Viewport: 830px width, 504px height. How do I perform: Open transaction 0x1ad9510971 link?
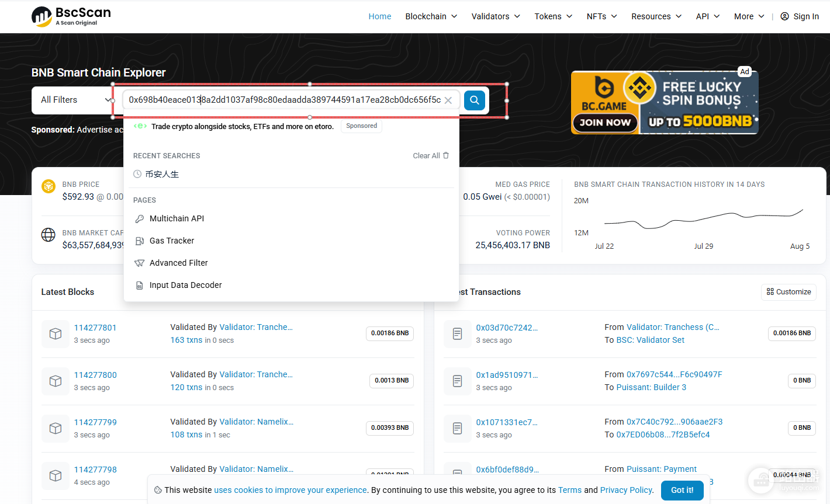tap(507, 375)
